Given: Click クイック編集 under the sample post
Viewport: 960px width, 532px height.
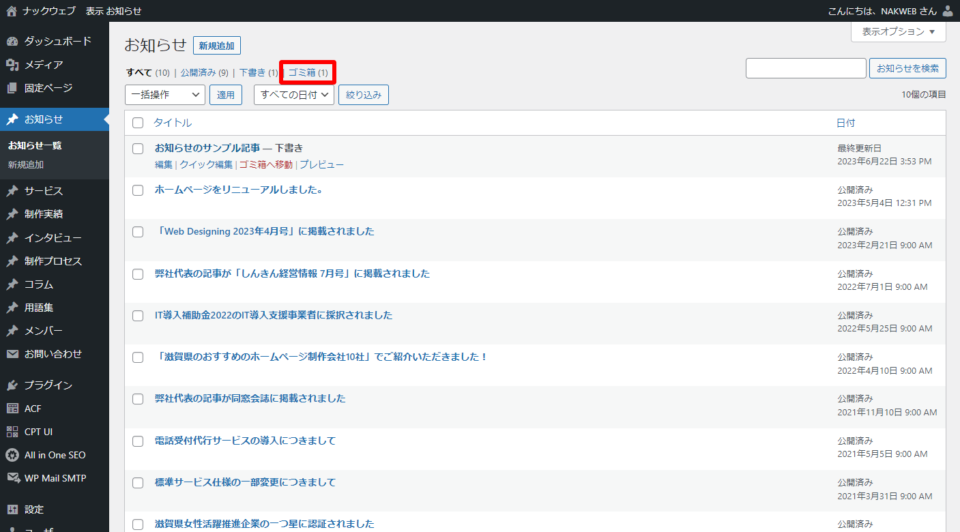Looking at the screenshot, I should click(206, 165).
